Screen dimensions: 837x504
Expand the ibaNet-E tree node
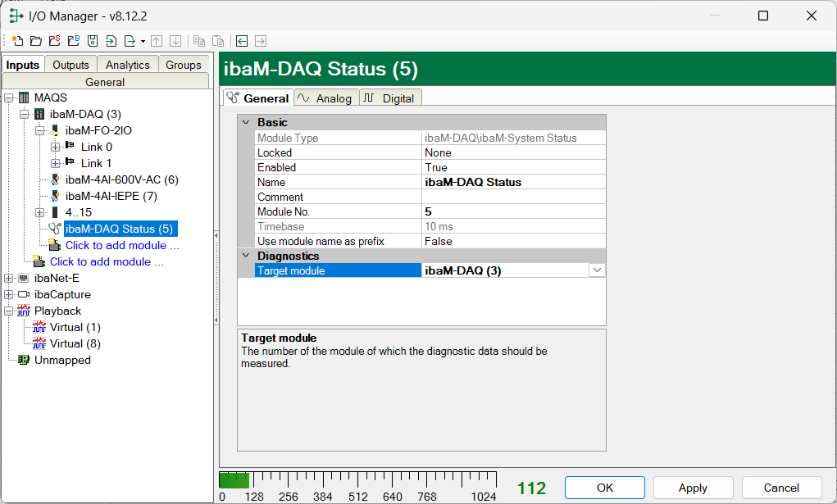coord(9,278)
